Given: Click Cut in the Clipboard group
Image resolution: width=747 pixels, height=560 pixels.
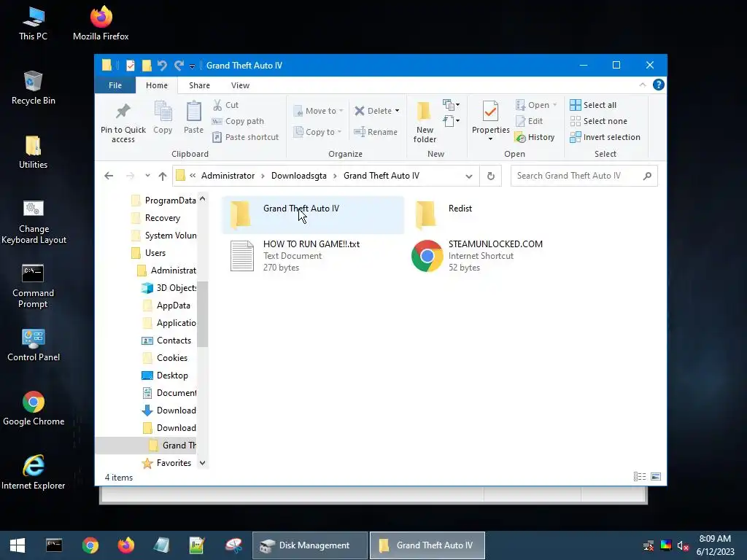Looking at the screenshot, I should [225, 105].
